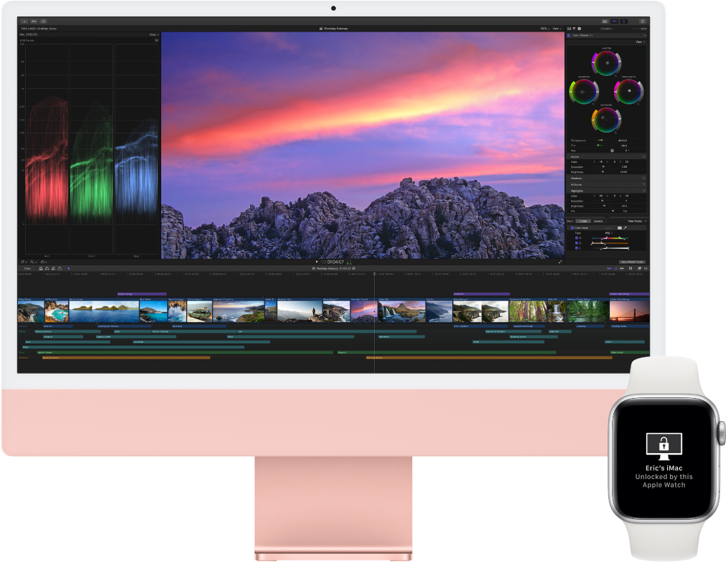Open the Index panel in the timeline
This screenshot has height=565, width=728.
coord(28,268)
